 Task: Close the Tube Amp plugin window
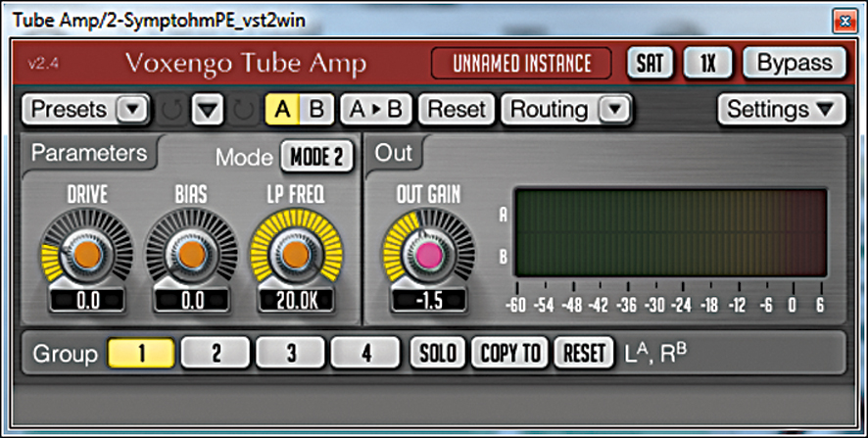click(x=844, y=23)
